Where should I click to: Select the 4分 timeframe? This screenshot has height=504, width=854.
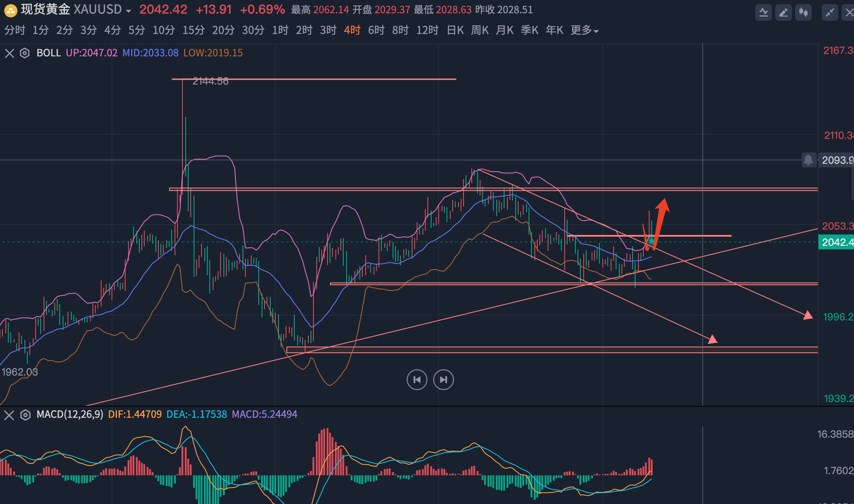coord(113,30)
